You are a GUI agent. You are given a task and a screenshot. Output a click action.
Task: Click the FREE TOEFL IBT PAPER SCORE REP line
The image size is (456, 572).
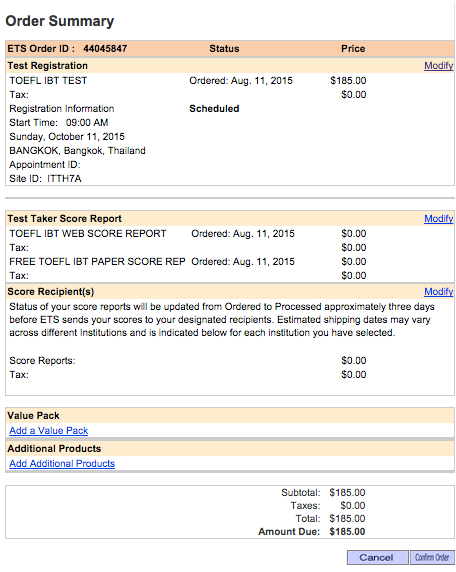pos(97,262)
